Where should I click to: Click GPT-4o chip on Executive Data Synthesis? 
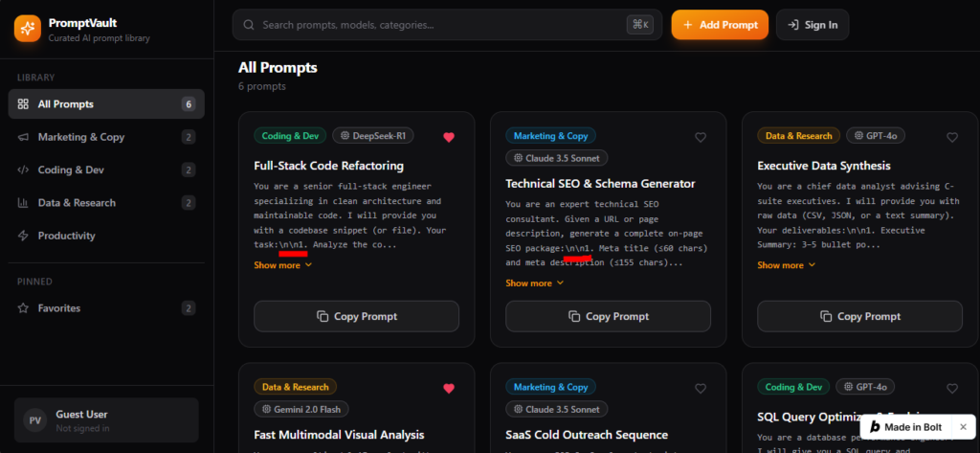click(876, 136)
